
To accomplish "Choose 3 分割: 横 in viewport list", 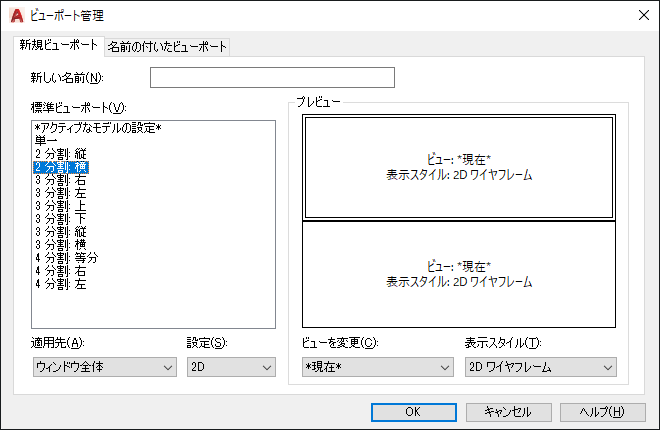I will coord(61,245).
